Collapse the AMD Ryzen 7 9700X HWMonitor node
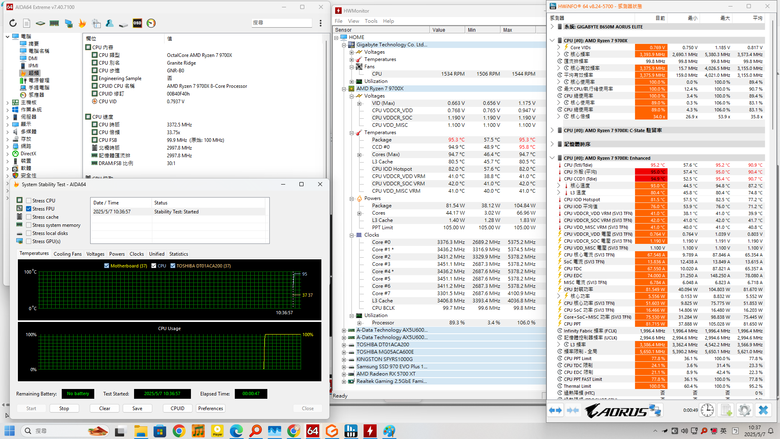 click(344, 88)
